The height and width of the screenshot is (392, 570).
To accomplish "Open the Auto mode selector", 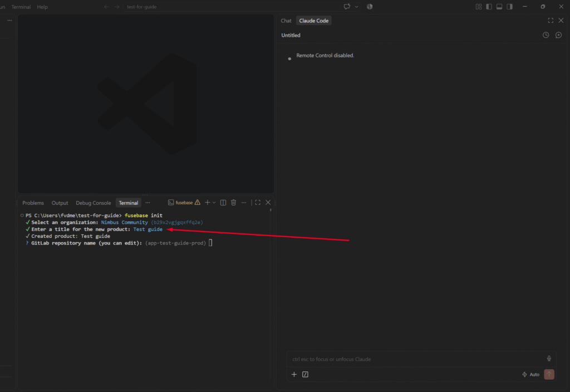I will point(530,374).
